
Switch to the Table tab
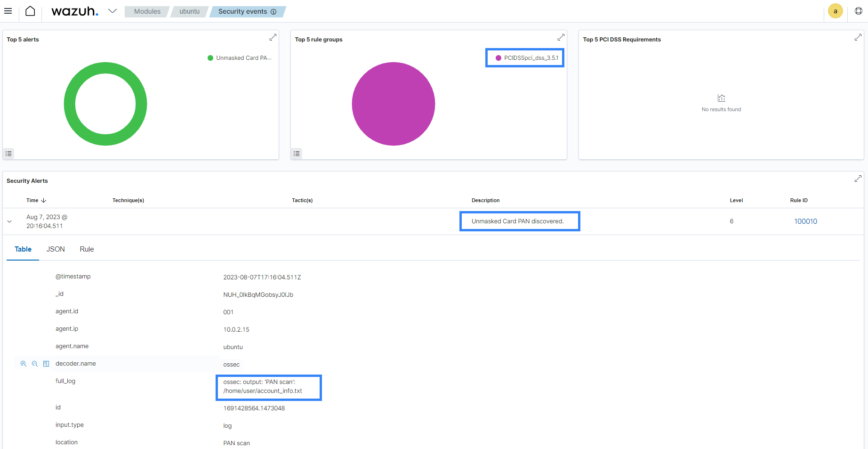[x=23, y=249]
